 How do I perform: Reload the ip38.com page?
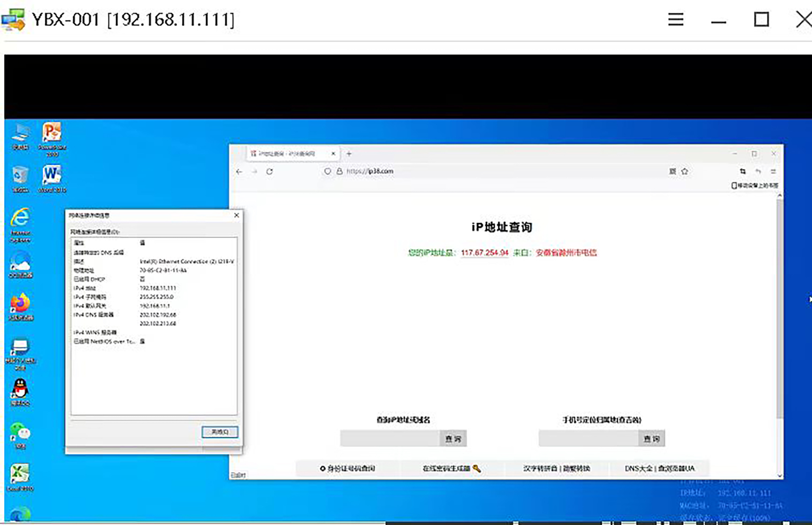270,172
